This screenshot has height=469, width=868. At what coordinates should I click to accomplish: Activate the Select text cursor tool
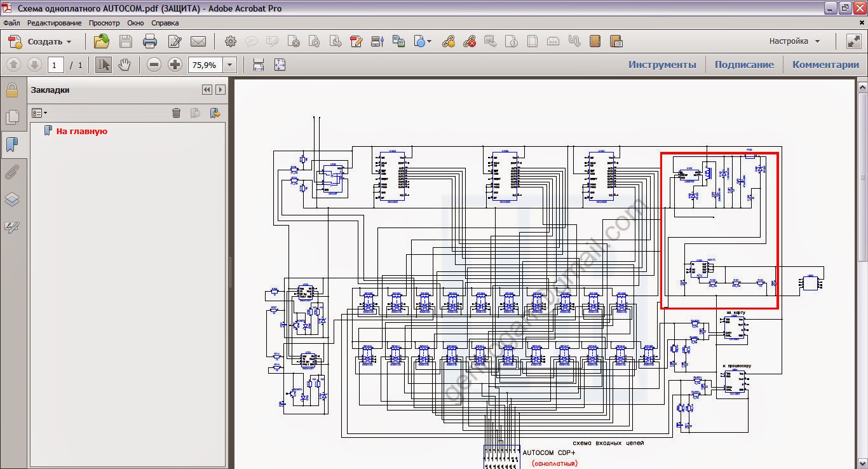pyautogui.click(x=104, y=64)
